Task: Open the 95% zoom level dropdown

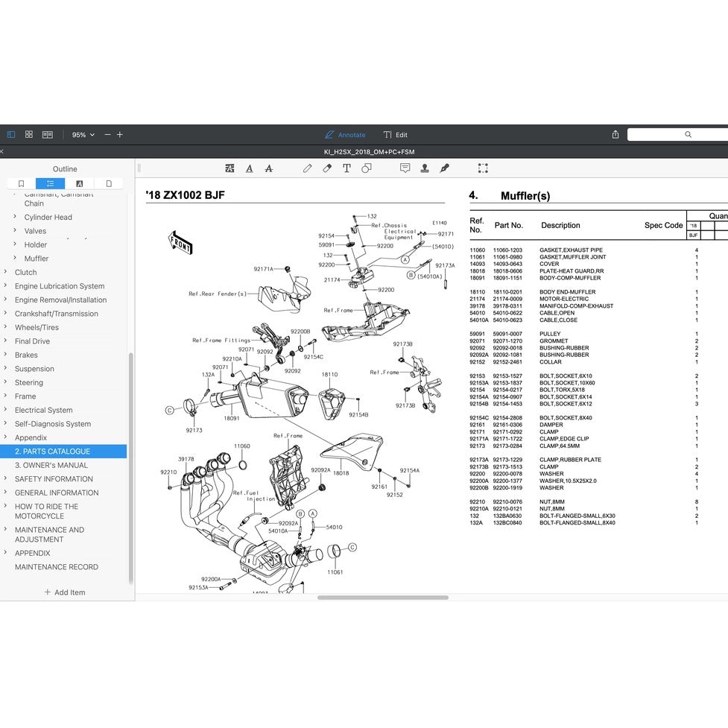Action: tap(83, 135)
